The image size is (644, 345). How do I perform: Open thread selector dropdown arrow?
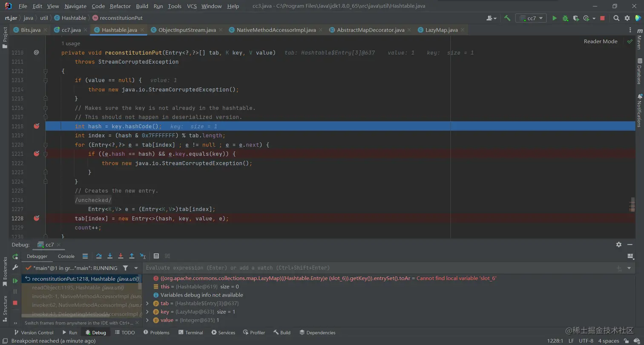point(136,268)
